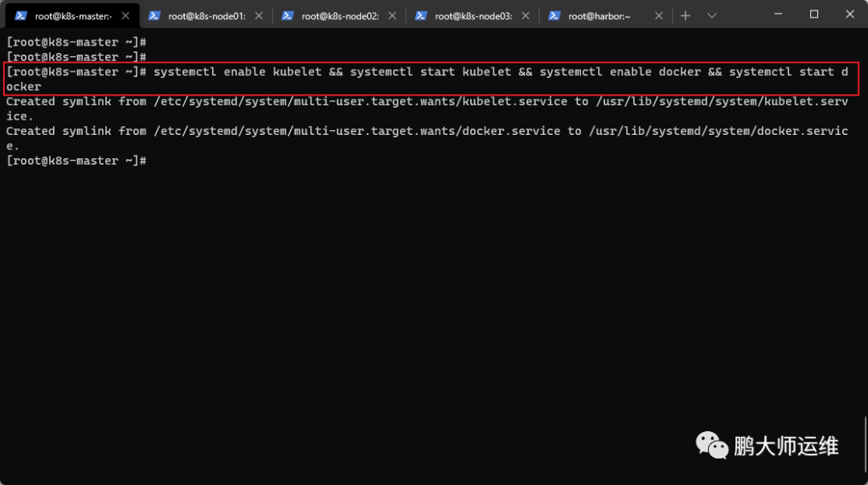Maximize the terminal window
Screen dimensions: 868x485
[813, 14]
